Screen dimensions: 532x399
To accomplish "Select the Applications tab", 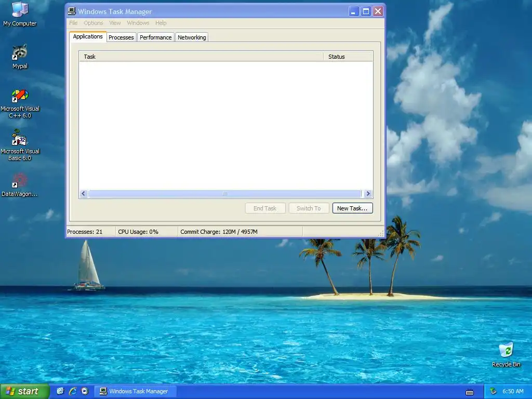I will pos(87,37).
